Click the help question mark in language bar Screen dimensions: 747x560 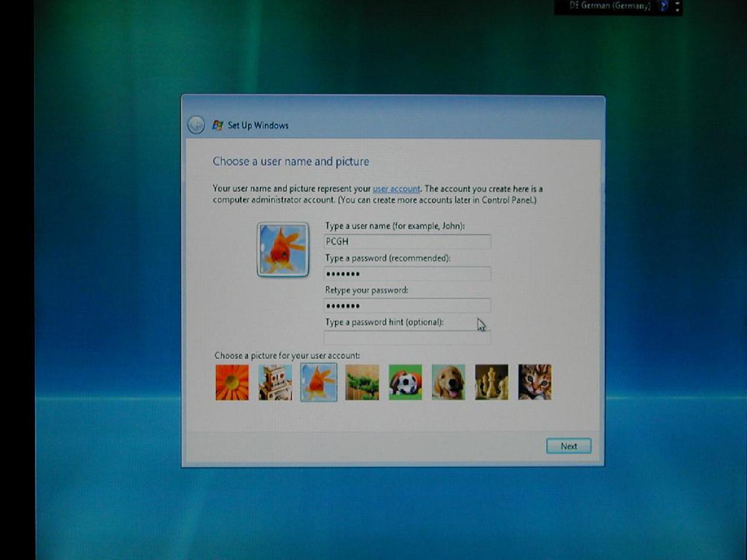click(x=663, y=6)
